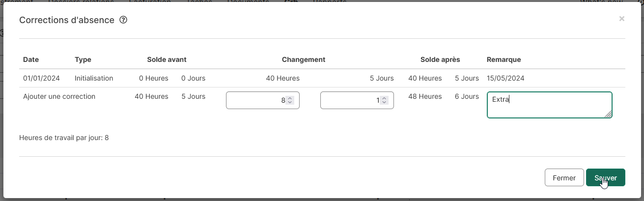Click the Date column header

pyautogui.click(x=31, y=59)
